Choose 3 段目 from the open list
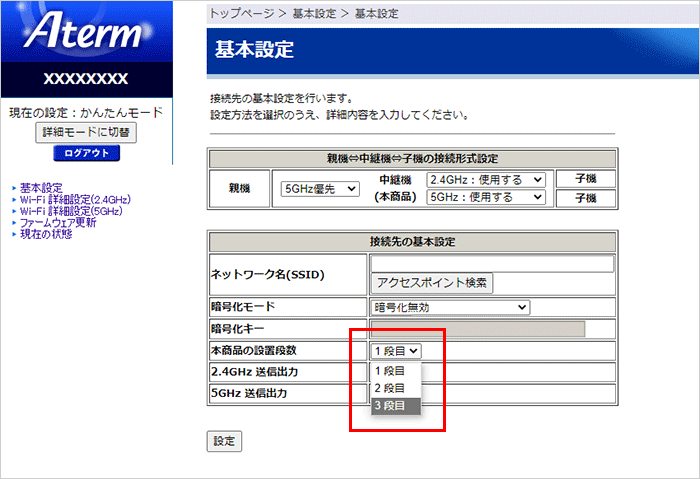The width and height of the screenshot is (700, 479). 390,405
